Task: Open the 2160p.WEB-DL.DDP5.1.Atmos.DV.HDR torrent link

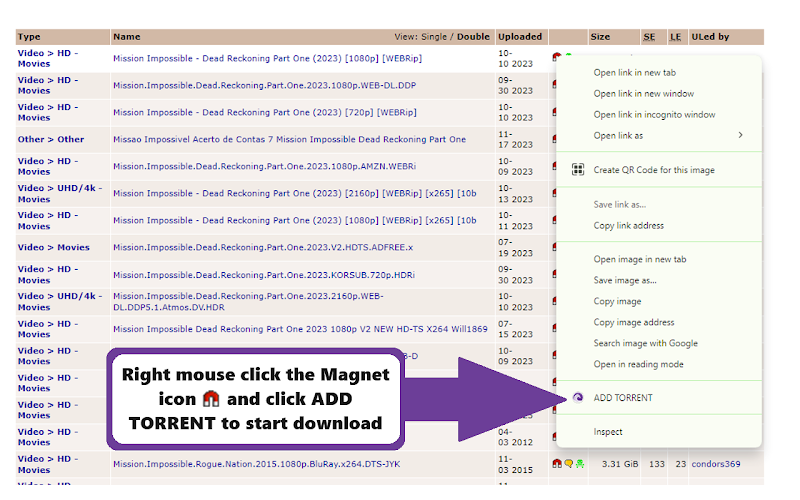Action: [248, 302]
